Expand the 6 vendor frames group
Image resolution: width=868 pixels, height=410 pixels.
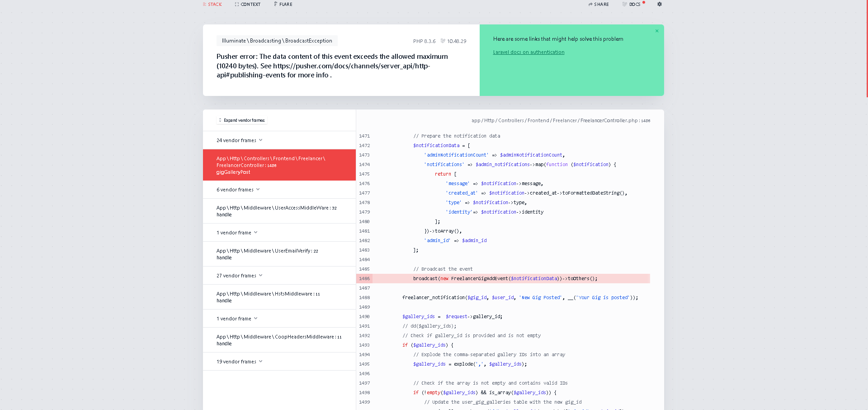click(x=238, y=190)
